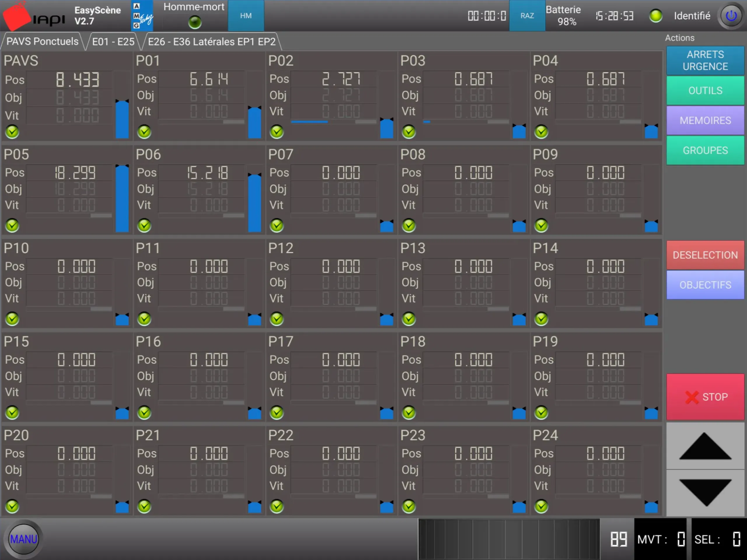
Task: Click the AMG Feerie logo icon
Action: point(142,15)
